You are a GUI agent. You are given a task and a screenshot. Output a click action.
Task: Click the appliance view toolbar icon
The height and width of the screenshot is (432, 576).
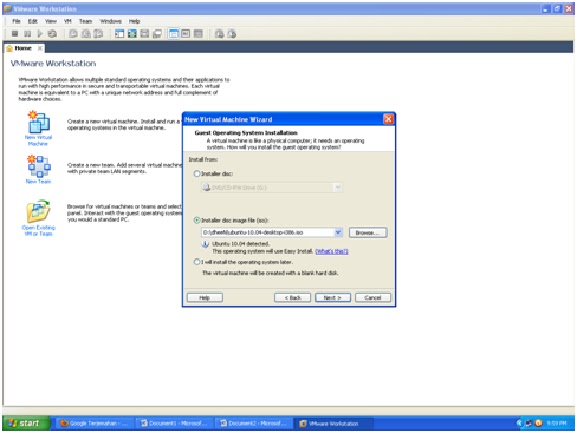click(x=198, y=34)
